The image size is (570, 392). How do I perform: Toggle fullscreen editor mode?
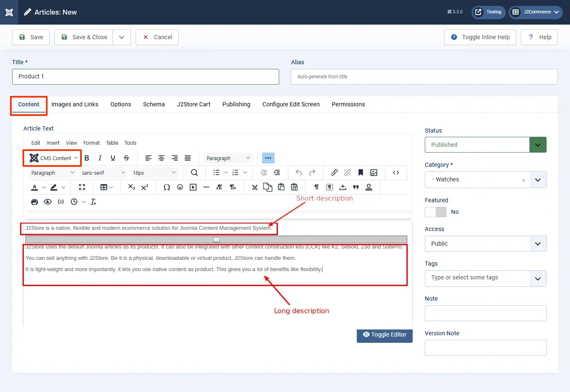coord(82,187)
